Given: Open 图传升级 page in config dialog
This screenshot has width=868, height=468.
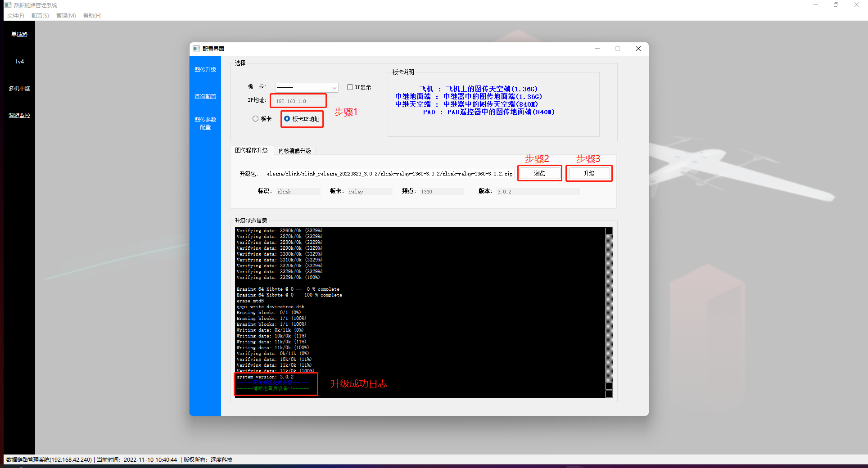Looking at the screenshot, I should (x=205, y=69).
